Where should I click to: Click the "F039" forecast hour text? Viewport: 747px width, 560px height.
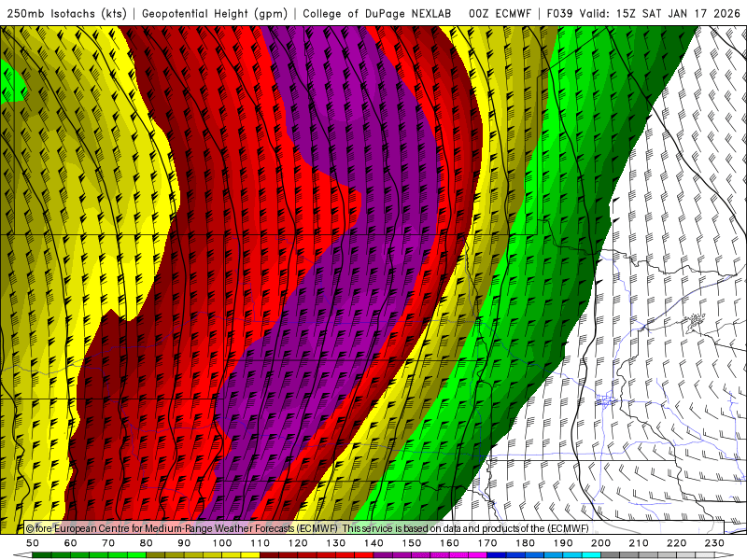[559, 13]
